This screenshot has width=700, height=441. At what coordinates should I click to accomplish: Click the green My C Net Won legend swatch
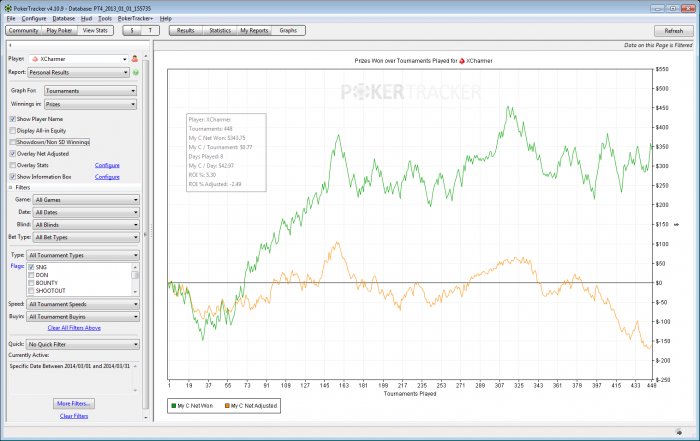tap(174, 406)
